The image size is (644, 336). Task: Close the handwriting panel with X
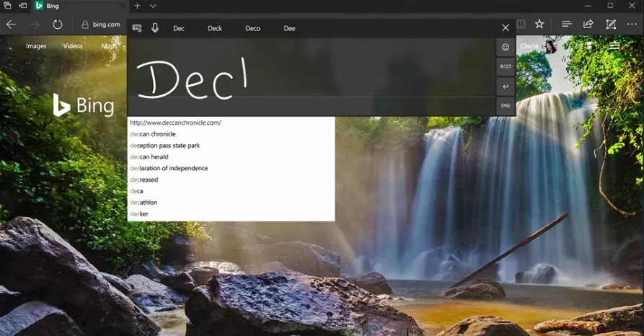[x=506, y=27]
